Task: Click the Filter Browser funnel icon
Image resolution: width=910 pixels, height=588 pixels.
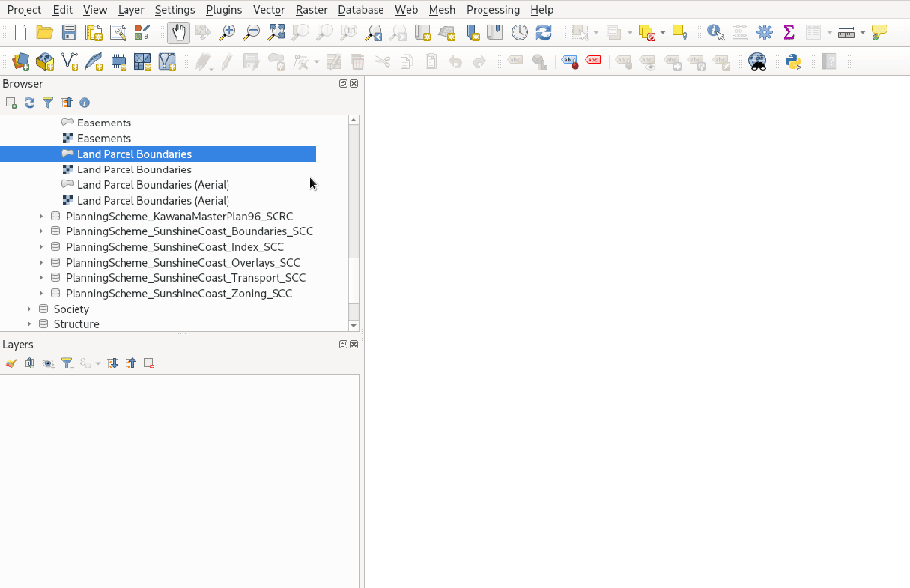Action: pyautogui.click(x=47, y=102)
